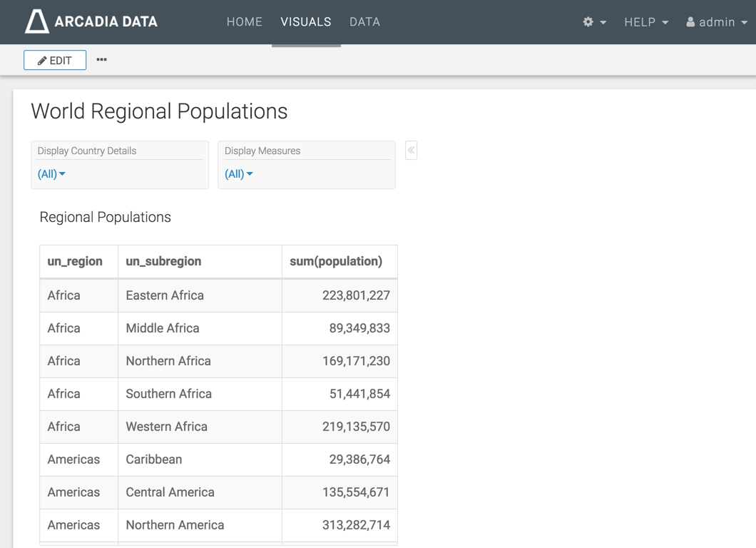The height and width of the screenshot is (548, 756).
Task: Switch to the Visuals tab
Action: coord(306,22)
